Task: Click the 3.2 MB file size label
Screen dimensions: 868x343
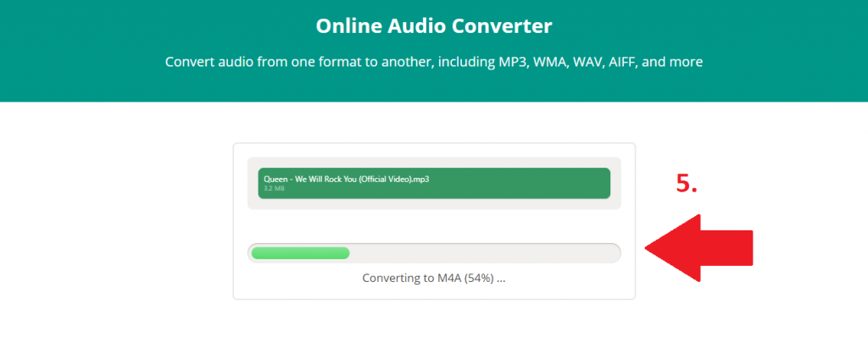Action: (x=273, y=188)
